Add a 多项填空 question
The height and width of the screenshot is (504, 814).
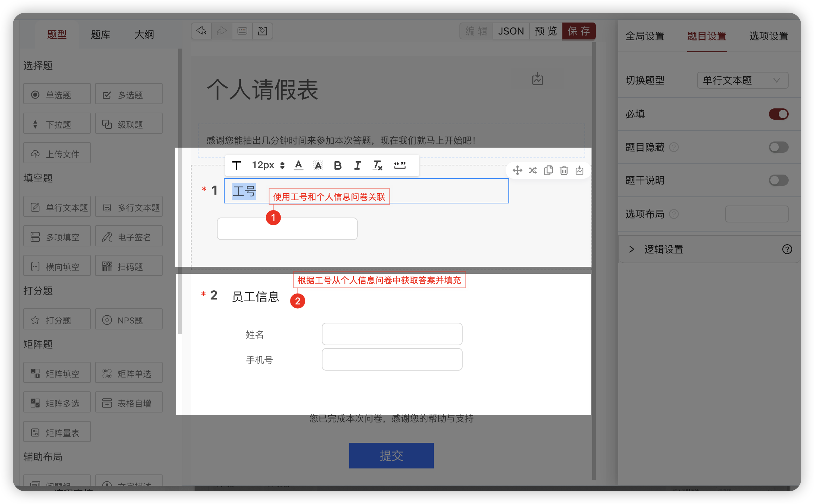57,236
